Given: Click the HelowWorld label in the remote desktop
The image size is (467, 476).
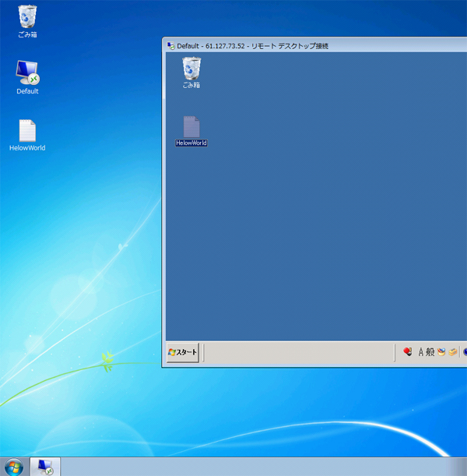Looking at the screenshot, I should coord(191,143).
